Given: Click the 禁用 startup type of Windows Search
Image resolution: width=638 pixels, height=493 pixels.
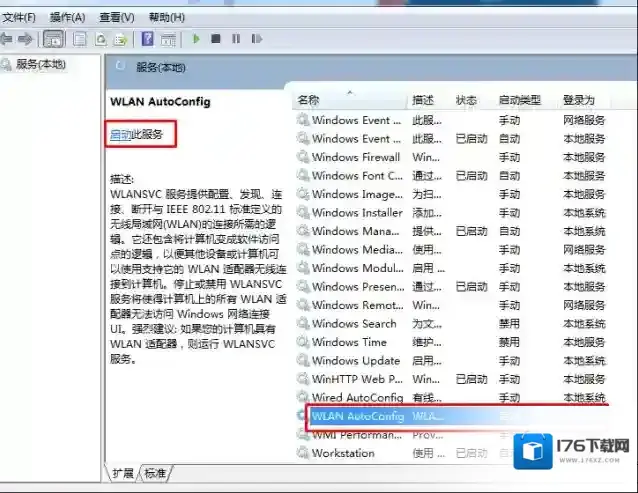Looking at the screenshot, I should click(x=509, y=324).
